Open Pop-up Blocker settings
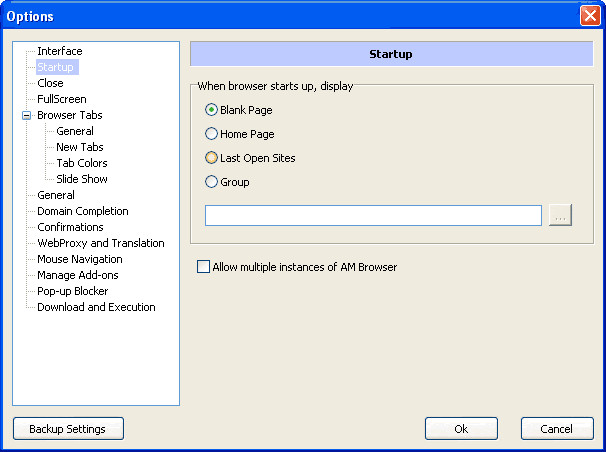 tap(73, 291)
